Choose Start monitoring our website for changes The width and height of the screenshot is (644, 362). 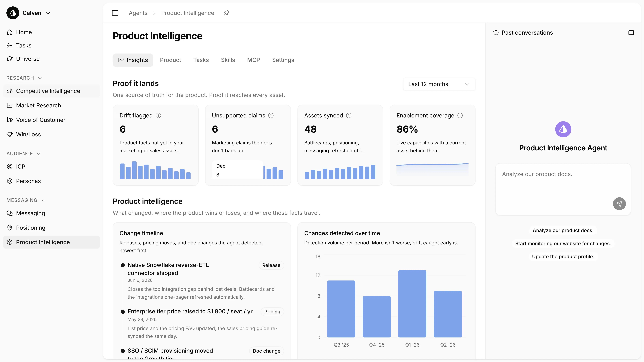[563, 244]
